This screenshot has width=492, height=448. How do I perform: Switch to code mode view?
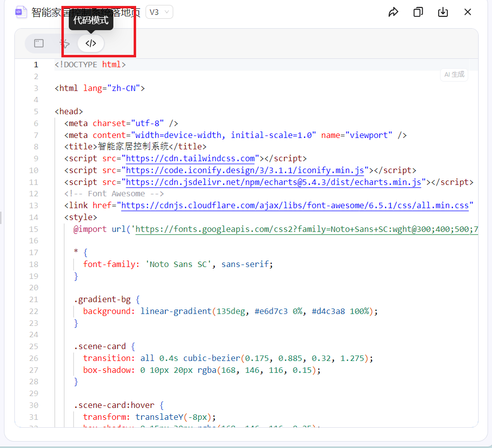[x=91, y=43]
